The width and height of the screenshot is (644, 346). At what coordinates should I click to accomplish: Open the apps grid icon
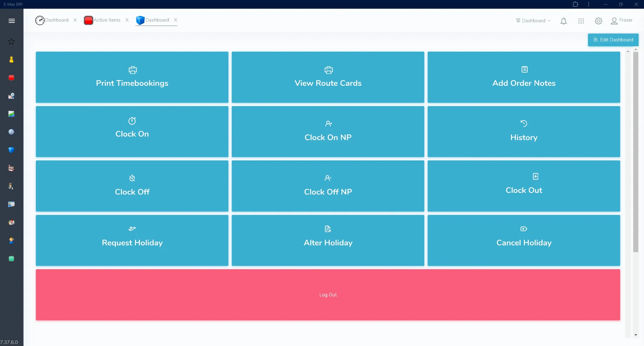click(581, 21)
